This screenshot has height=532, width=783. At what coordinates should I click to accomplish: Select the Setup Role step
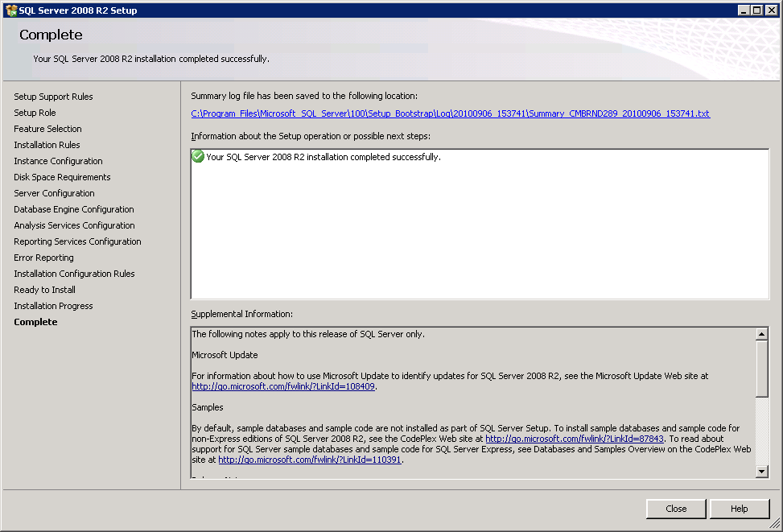point(35,113)
